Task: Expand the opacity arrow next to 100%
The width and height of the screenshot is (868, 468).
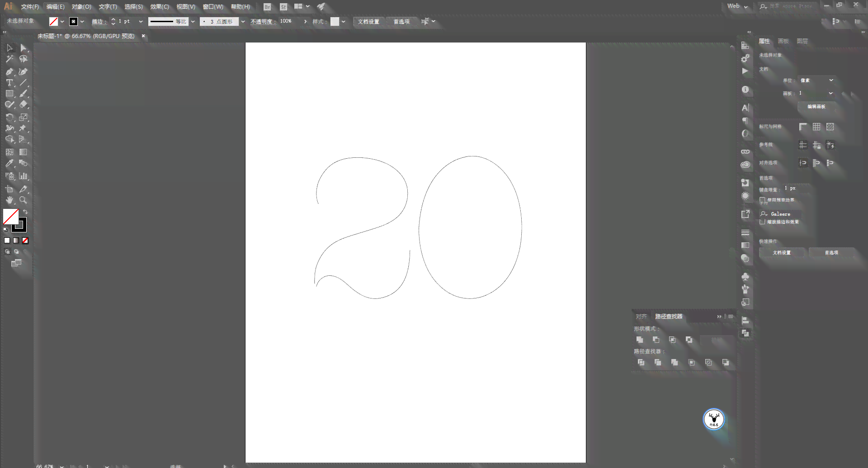Action: pyautogui.click(x=305, y=21)
